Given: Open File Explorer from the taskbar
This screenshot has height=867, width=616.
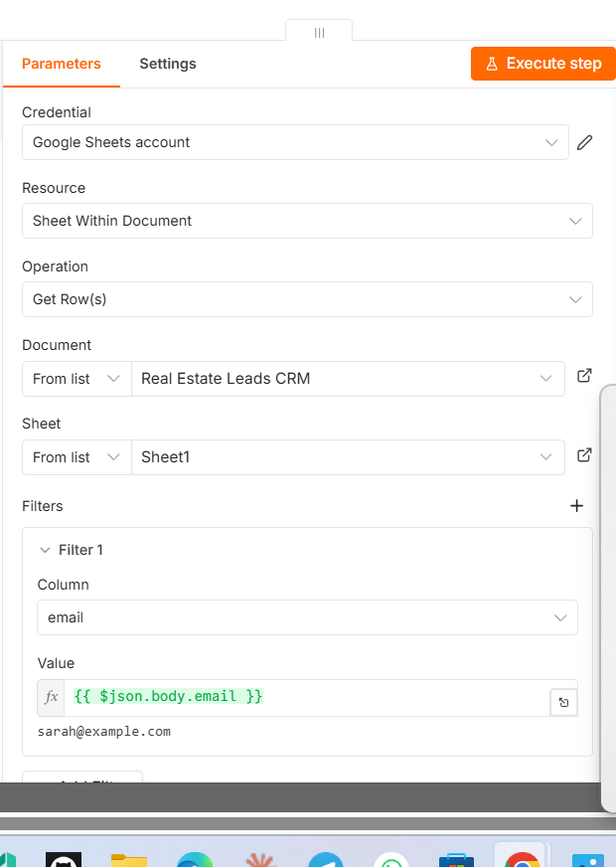Looking at the screenshot, I should pyautogui.click(x=129, y=860).
